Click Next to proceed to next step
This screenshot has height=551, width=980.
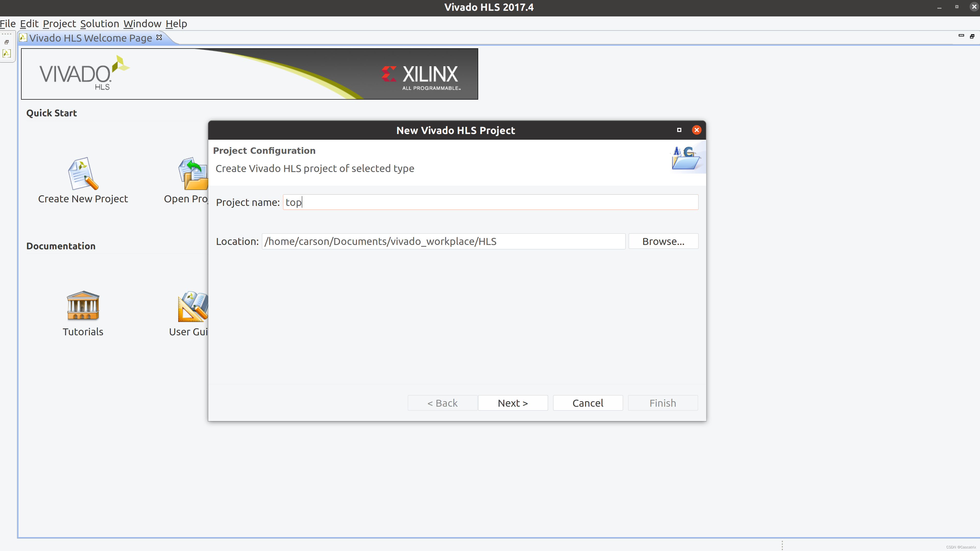[x=513, y=402]
